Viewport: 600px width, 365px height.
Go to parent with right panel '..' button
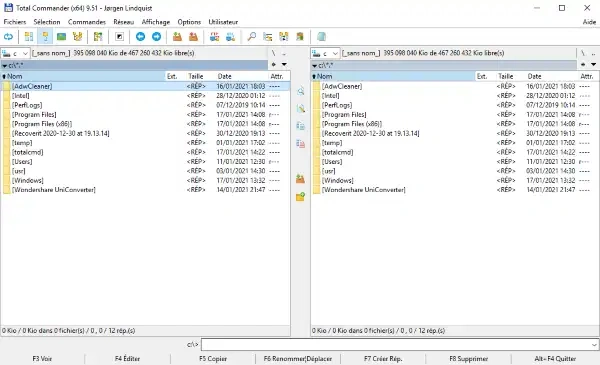pos(593,53)
